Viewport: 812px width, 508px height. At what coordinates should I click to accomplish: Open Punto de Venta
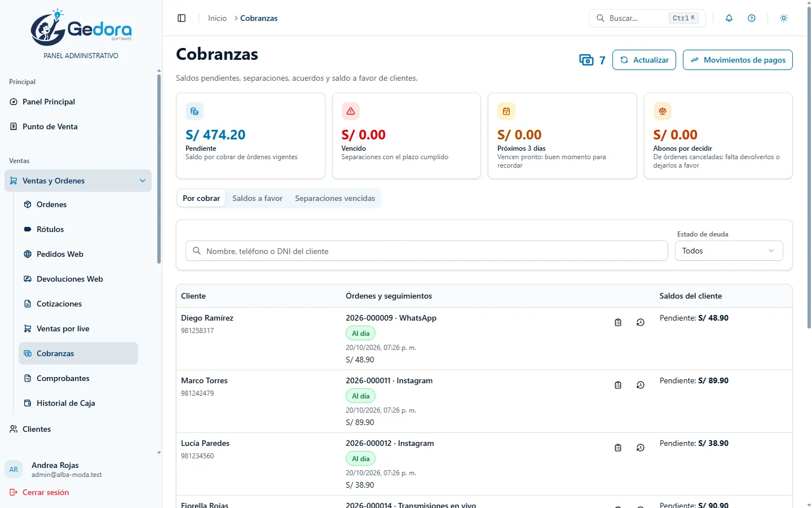click(x=78, y=126)
